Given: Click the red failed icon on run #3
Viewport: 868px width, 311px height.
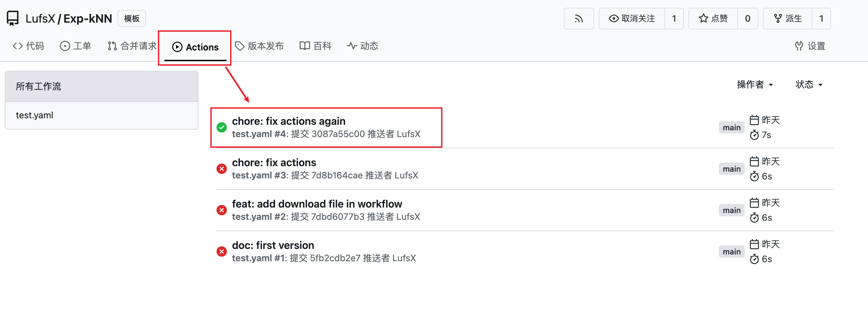Looking at the screenshot, I should pos(222,169).
